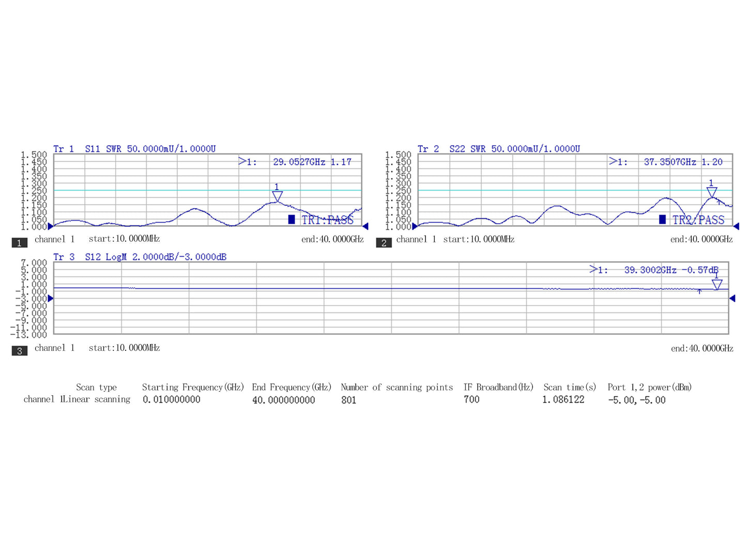
Task: Click left reference arrow on S12 plot
Action: click(x=50, y=299)
